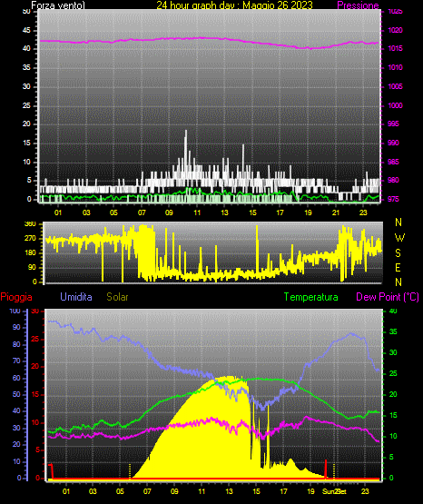Select the blue "Umidita" legend label
423x504 pixels.
(76, 297)
